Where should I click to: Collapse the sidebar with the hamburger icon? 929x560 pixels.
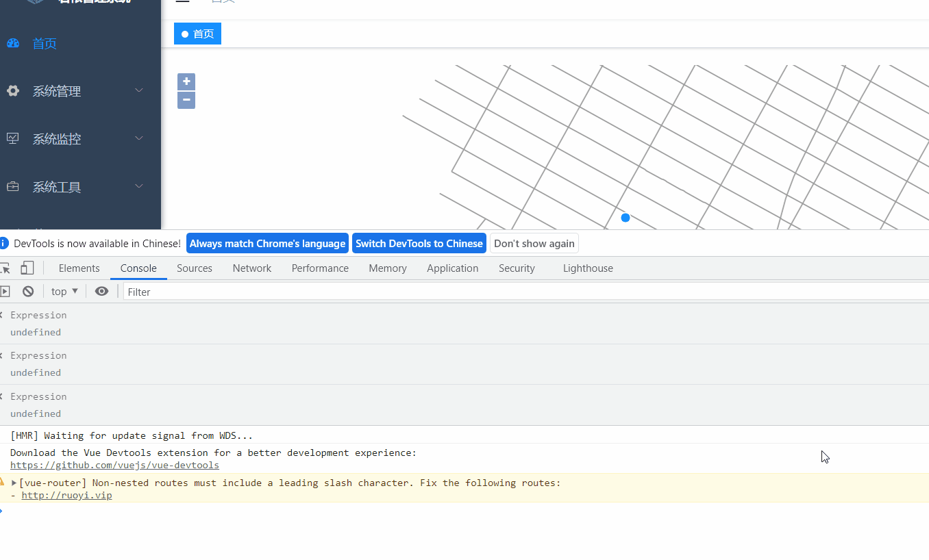tap(182, 1)
